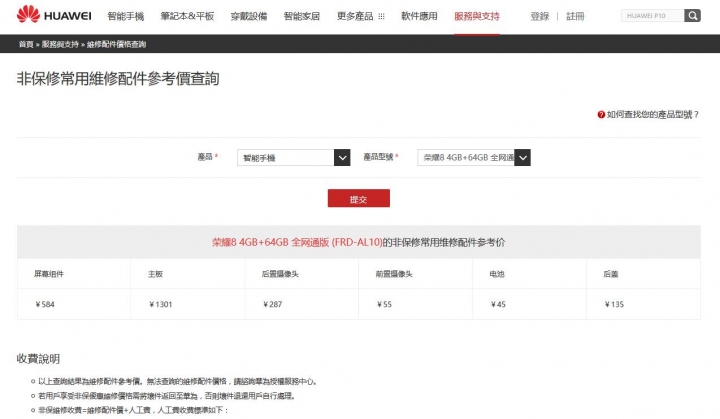Click 維修配件價格查詢 breadcrumb item
This screenshot has height=419, width=720.
[117, 44]
